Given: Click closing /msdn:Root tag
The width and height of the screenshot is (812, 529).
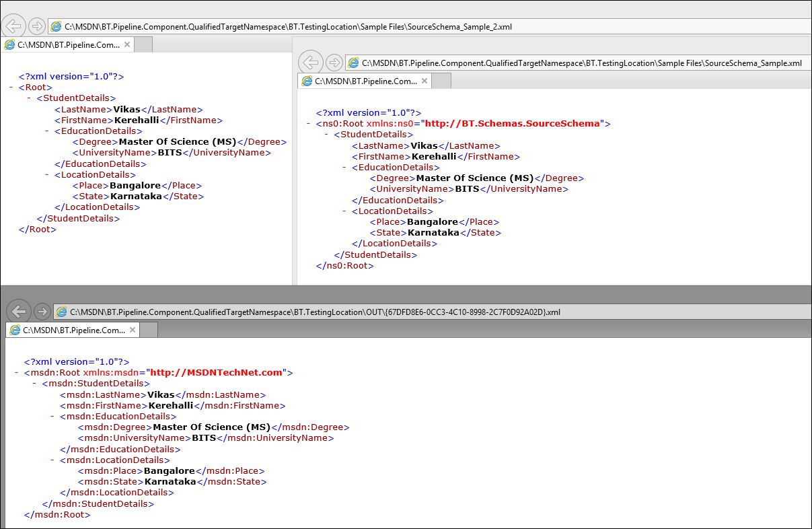Looking at the screenshot, I should 57,515.
